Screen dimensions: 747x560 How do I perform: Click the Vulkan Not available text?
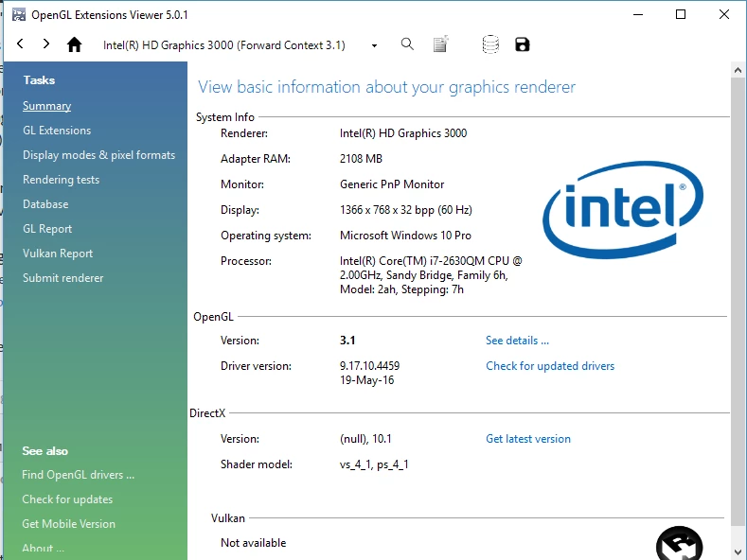pos(254,543)
